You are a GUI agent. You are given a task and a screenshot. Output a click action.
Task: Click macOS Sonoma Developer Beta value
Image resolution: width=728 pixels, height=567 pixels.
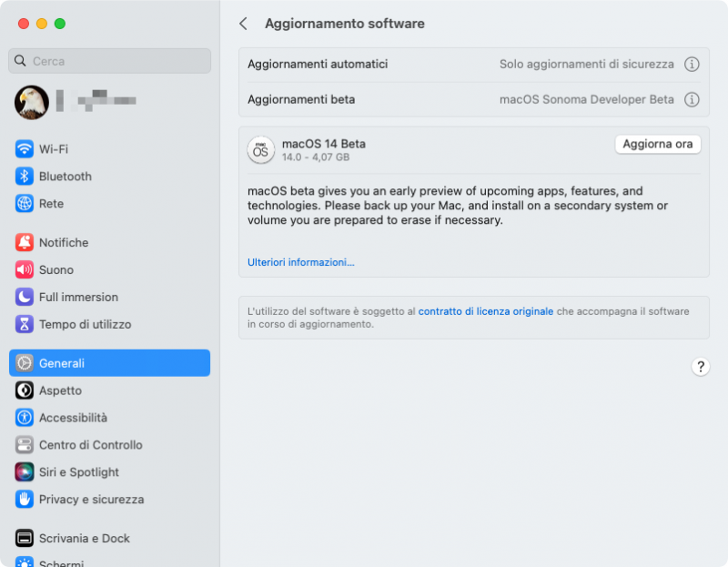(x=586, y=99)
